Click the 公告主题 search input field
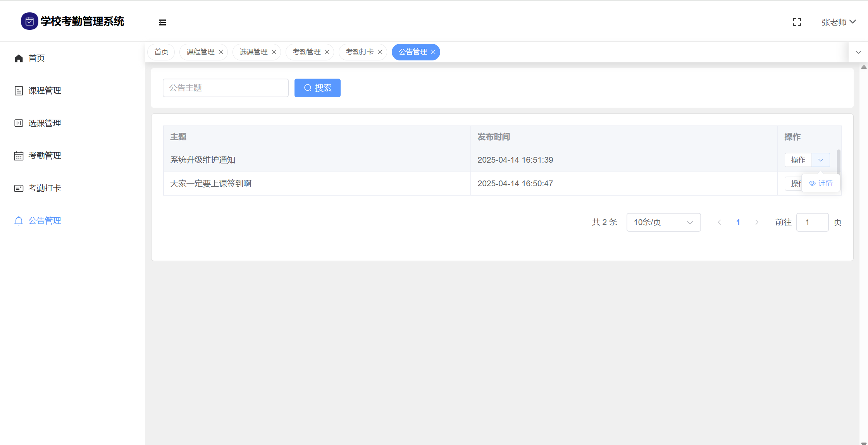Image resolution: width=868 pixels, height=445 pixels. (226, 88)
